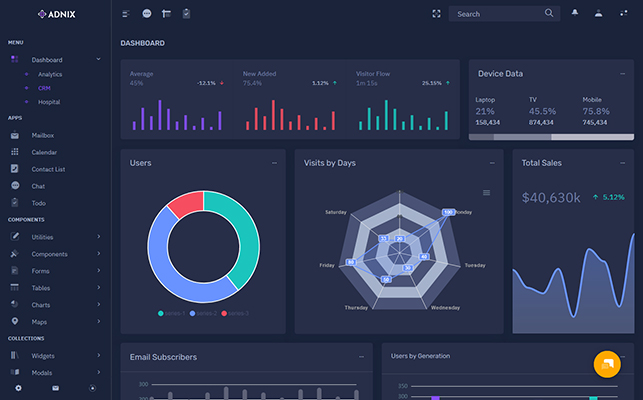Toggle the sidebar hamburger menu icon
The image size is (643, 400).
(126, 14)
